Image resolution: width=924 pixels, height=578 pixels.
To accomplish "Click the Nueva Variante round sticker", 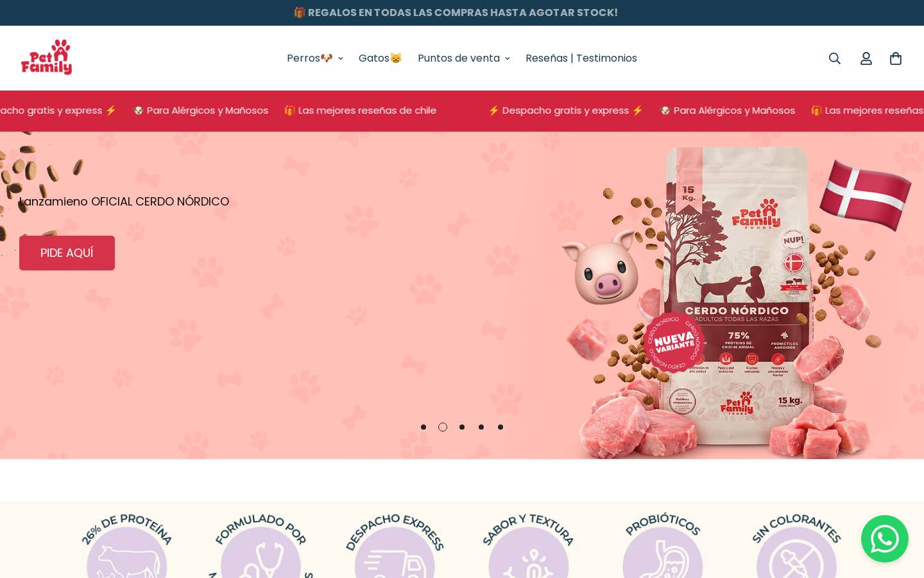I will click(x=674, y=342).
